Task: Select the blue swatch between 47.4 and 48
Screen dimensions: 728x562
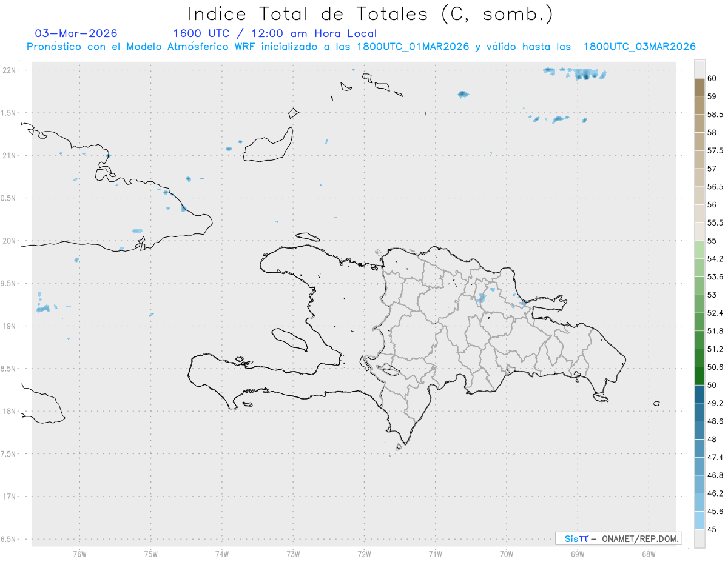Action: tap(699, 448)
